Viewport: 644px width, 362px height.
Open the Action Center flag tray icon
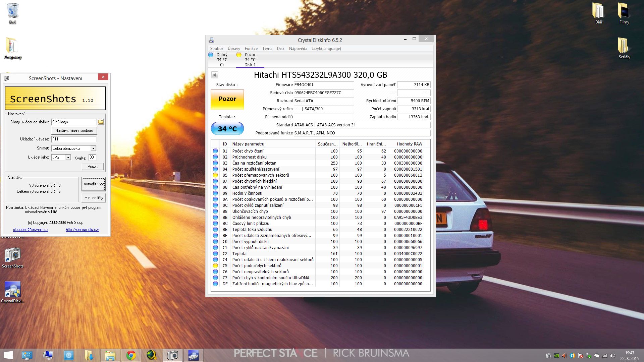581,356
